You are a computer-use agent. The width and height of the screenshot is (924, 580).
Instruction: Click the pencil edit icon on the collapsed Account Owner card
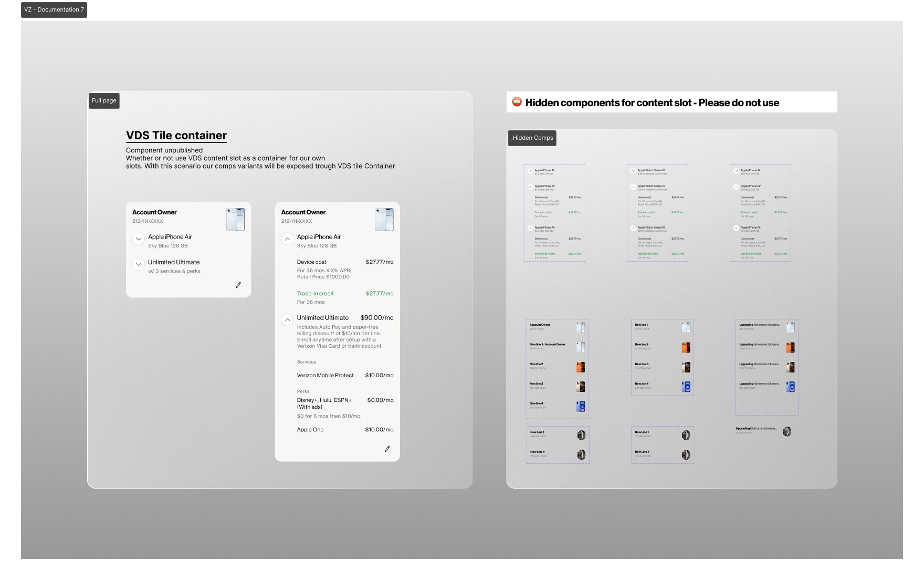[x=238, y=284]
